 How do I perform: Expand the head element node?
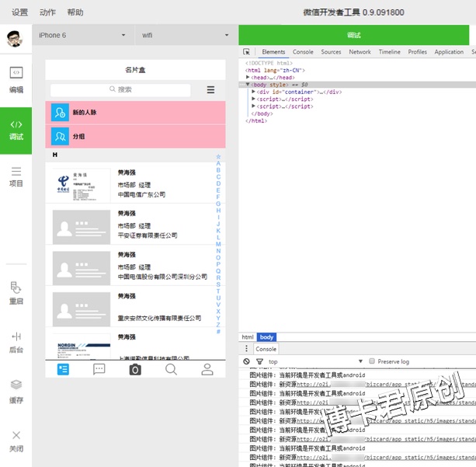(x=248, y=77)
